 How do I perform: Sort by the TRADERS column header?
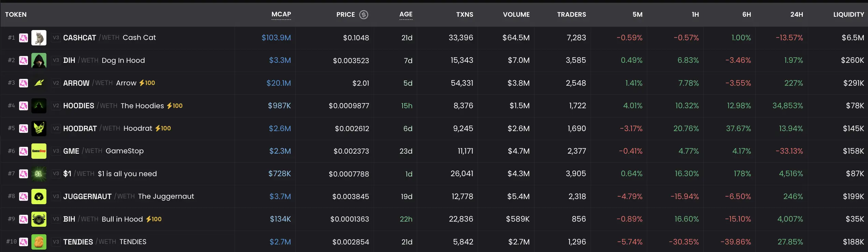pos(572,15)
